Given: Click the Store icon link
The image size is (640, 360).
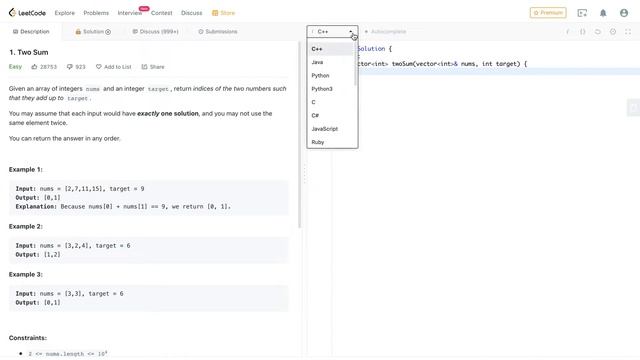Looking at the screenshot, I should tap(223, 13).
